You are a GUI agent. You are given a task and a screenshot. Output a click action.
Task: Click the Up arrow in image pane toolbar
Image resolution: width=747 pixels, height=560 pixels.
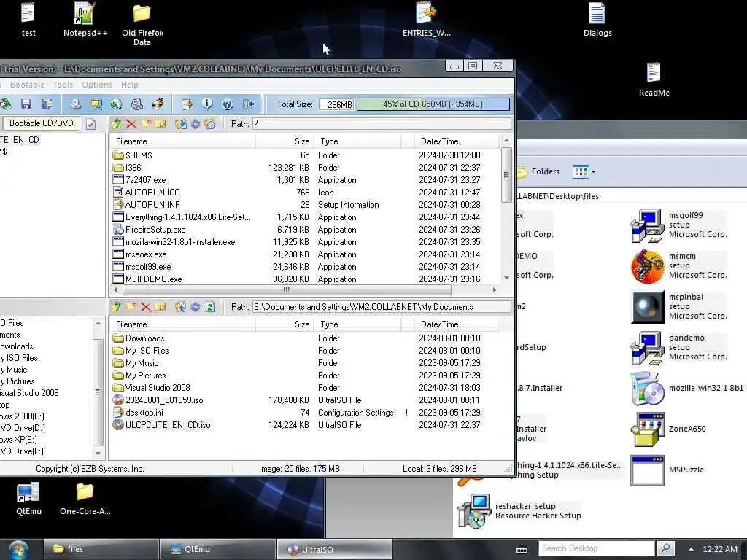[x=116, y=124]
